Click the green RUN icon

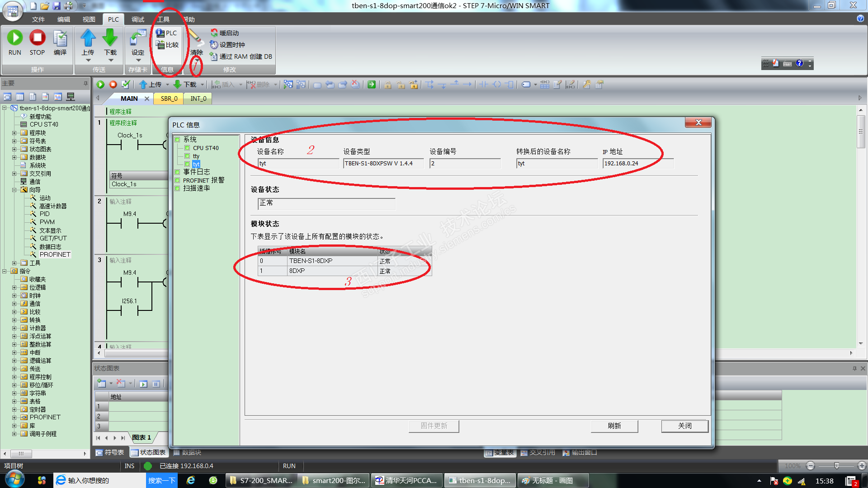(x=15, y=38)
